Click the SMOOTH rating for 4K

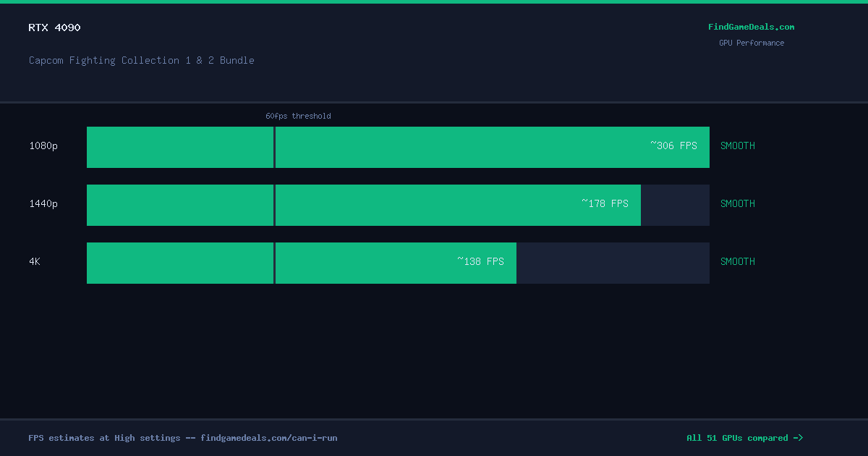pos(738,261)
